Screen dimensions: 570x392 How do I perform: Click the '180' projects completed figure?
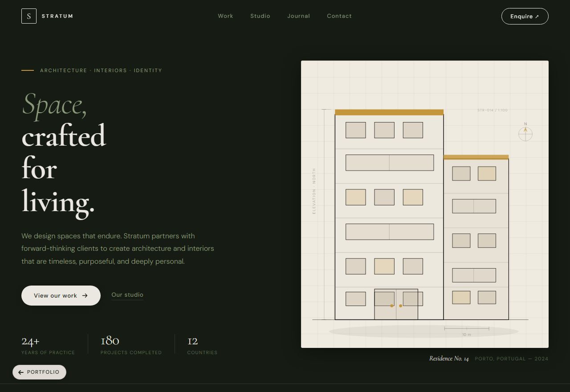click(x=110, y=341)
